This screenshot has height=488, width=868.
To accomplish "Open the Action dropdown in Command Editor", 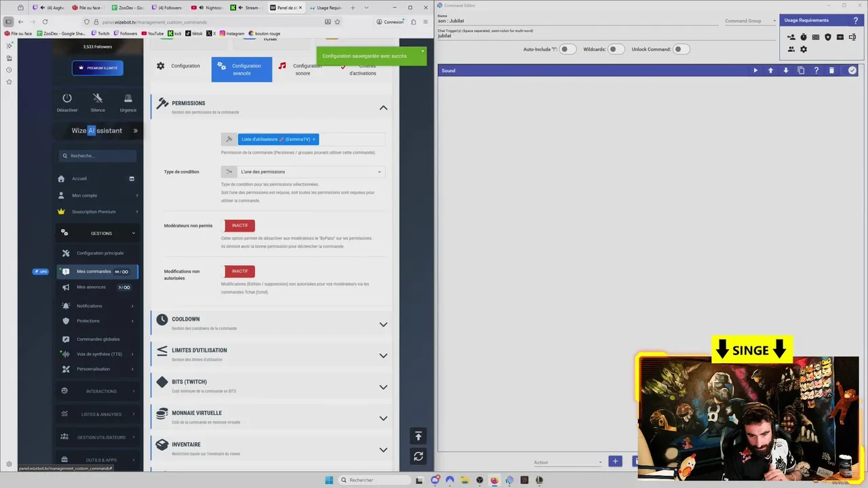I will [x=567, y=462].
